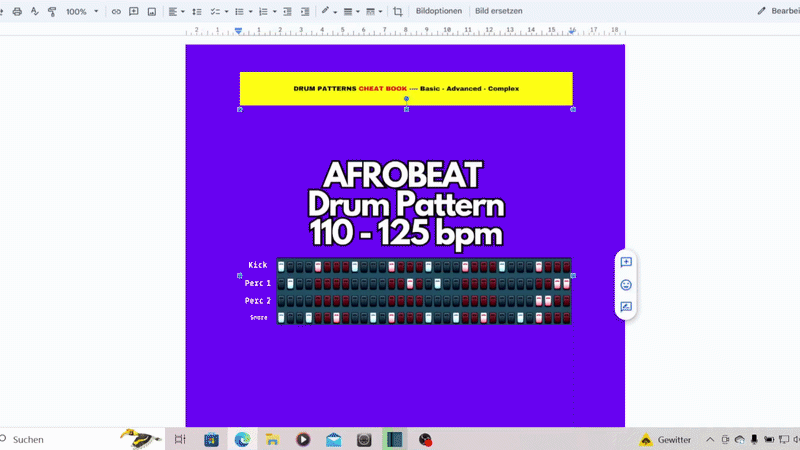Add an emoji reaction from side panel

pos(626,285)
